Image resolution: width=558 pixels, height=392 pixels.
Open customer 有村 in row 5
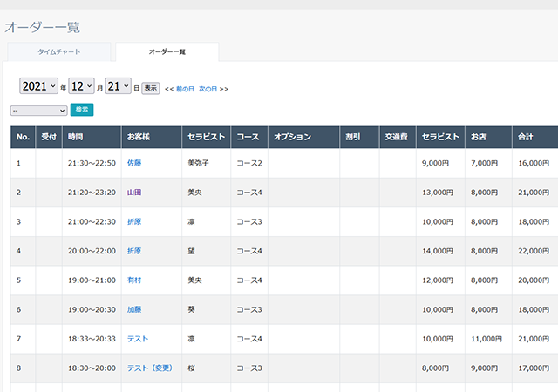(134, 280)
